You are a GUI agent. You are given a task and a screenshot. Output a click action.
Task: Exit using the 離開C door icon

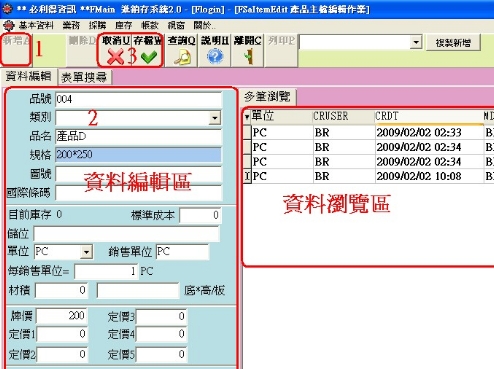pos(248,57)
